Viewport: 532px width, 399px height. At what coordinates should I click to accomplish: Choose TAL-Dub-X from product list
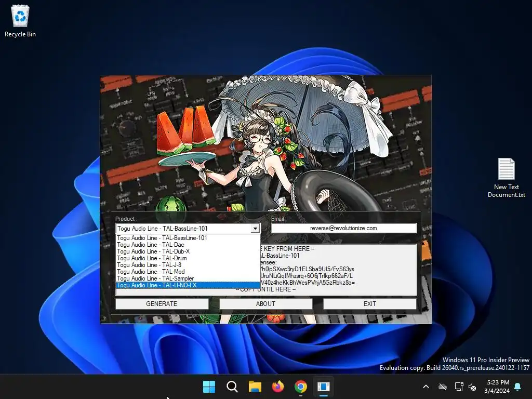(x=188, y=251)
